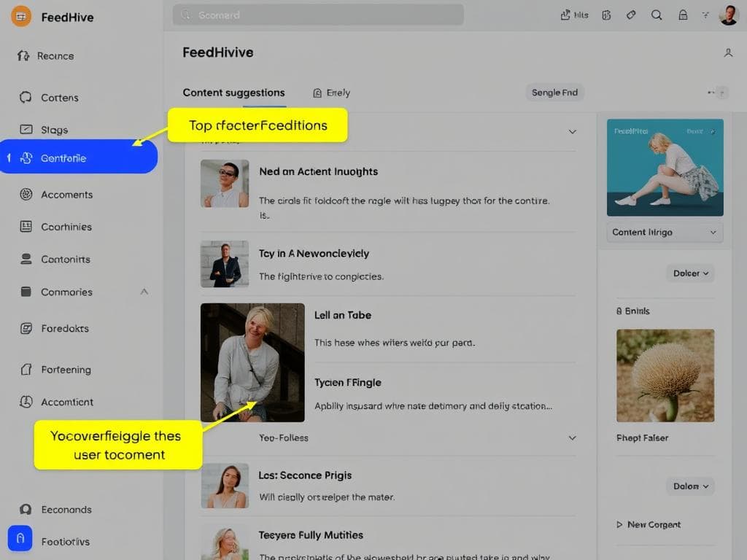Open Teeyere Fully Mutities suggestion

click(x=311, y=535)
